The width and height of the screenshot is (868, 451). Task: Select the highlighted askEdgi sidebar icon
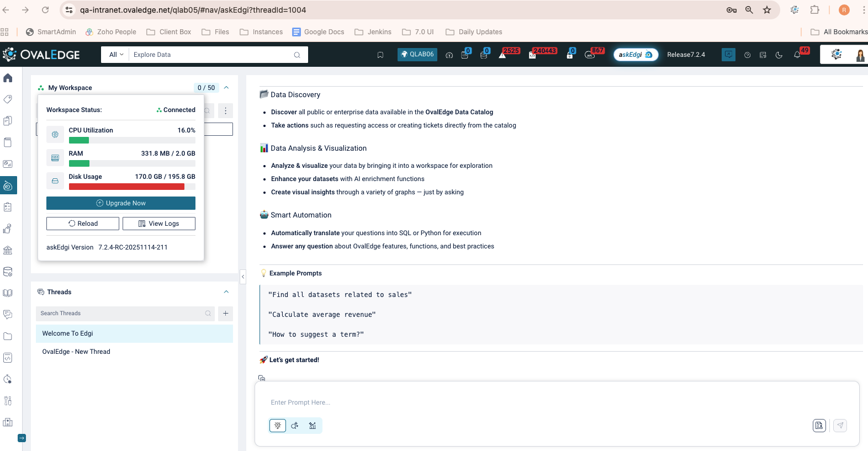8,185
